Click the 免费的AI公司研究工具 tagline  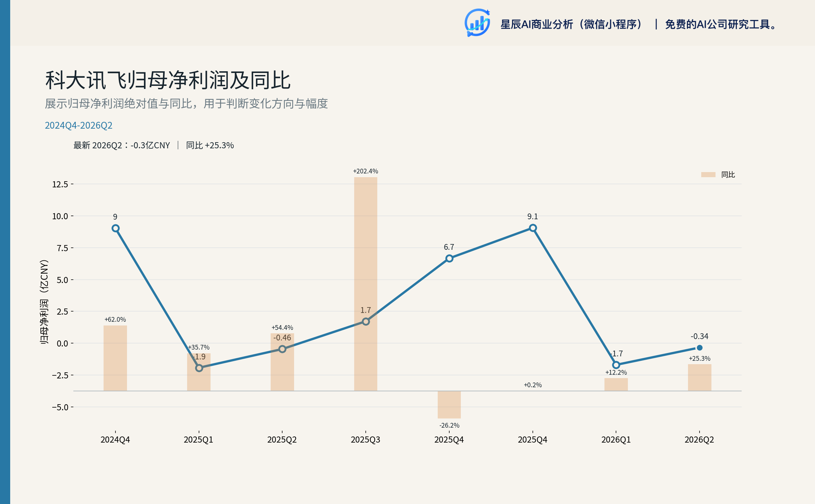click(721, 24)
